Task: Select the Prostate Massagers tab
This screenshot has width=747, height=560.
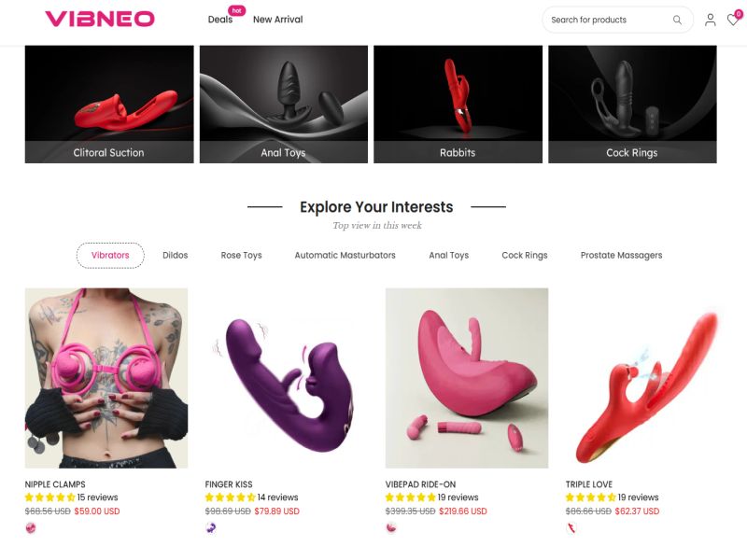Action: [621, 255]
